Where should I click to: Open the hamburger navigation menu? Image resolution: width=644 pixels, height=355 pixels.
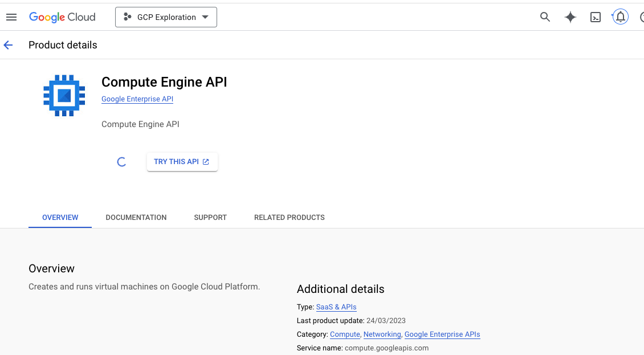tap(11, 17)
